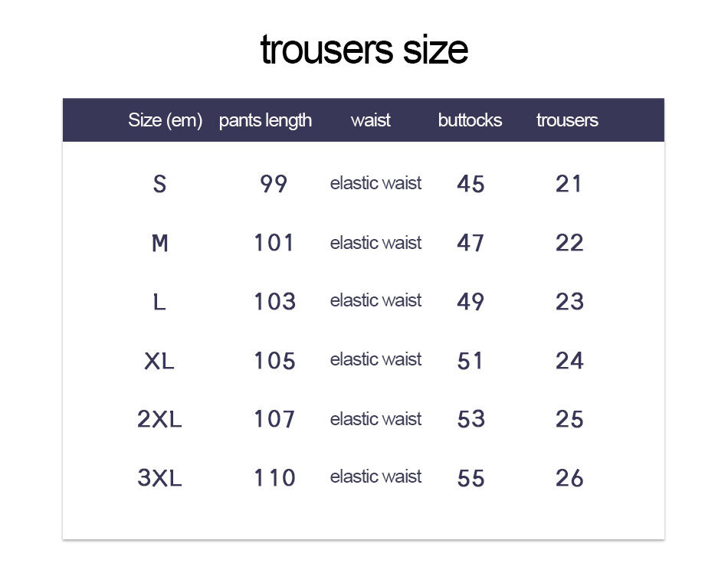Select trousers value 23
Viewport: 728px width, 570px height.
pyautogui.click(x=569, y=302)
